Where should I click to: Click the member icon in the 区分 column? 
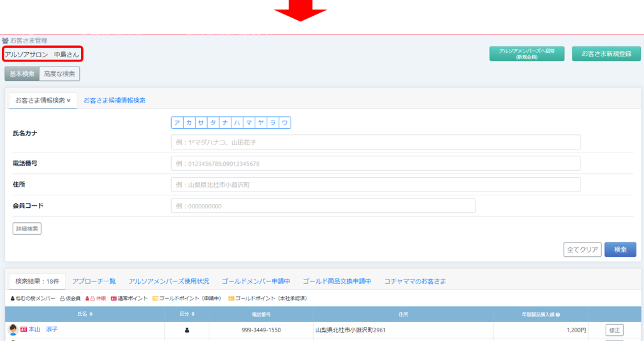187,330
